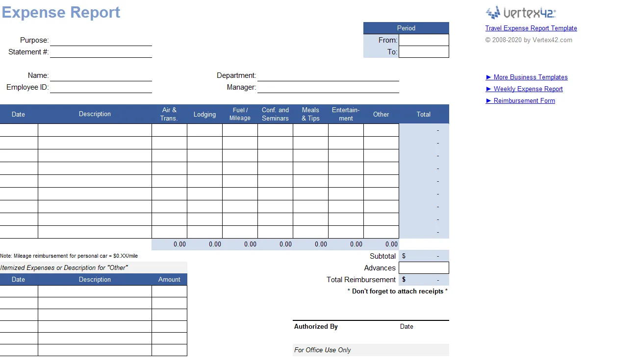Viewport: 637px width, 364px height.
Task: Select the first-row Lodging cell
Action: 204,130
